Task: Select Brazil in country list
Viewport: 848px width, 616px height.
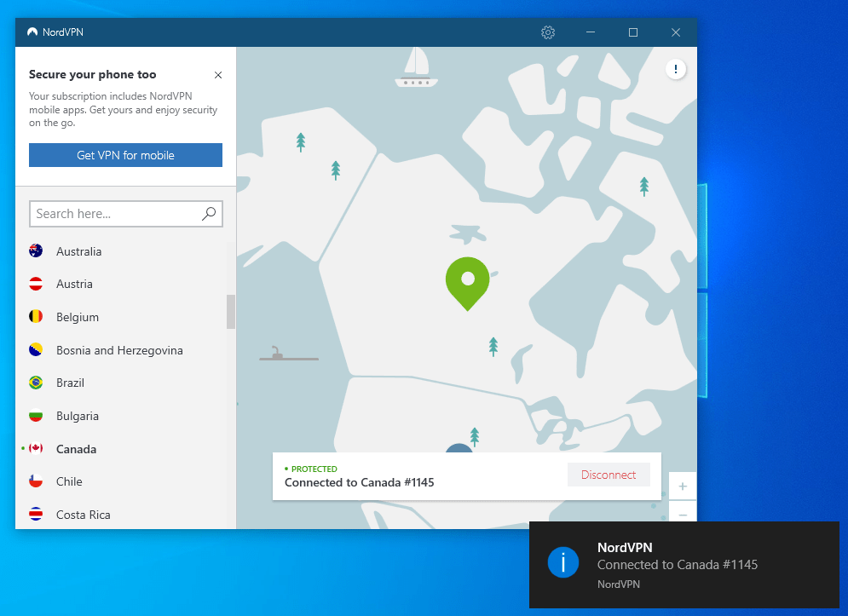Action: [70, 383]
